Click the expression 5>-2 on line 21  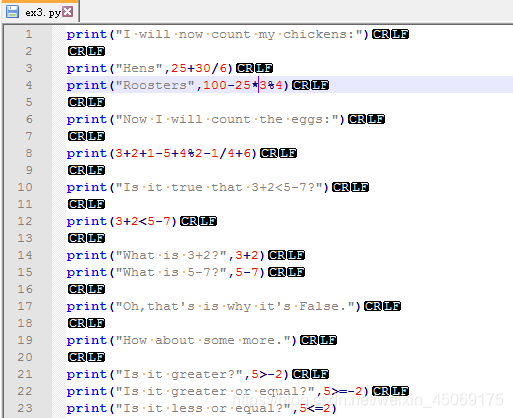point(267,374)
